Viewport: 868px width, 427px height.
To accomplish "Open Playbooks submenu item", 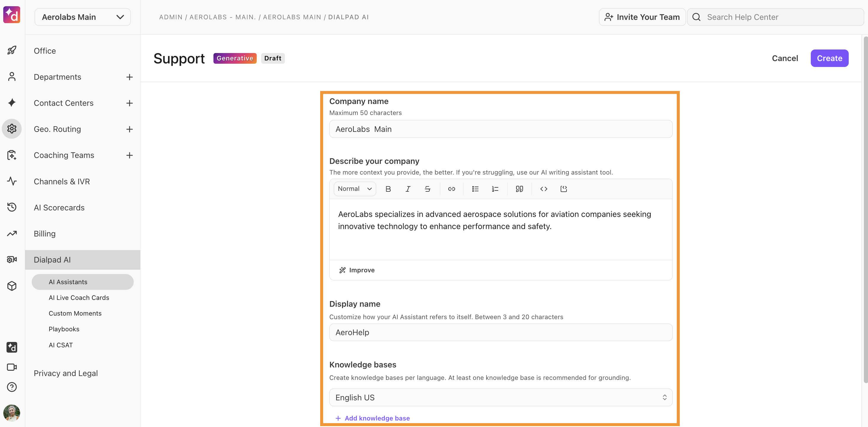I will [64, 329].
